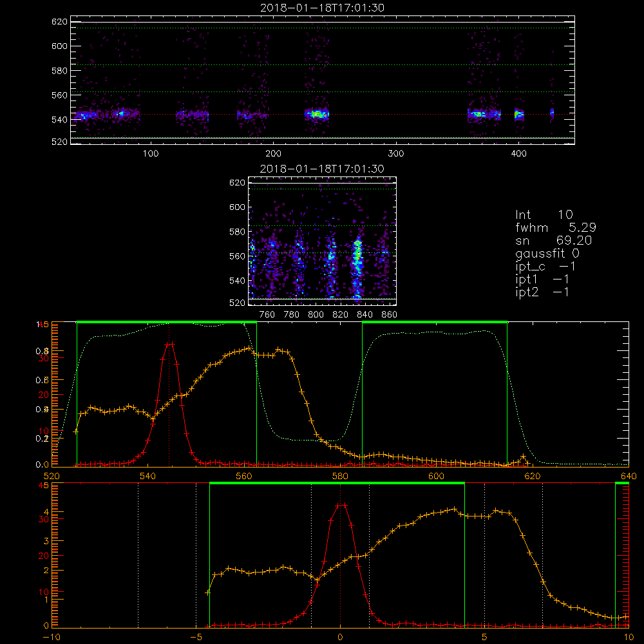Click y-axis label 580 on top spectrogram

[x=59, y=71]
